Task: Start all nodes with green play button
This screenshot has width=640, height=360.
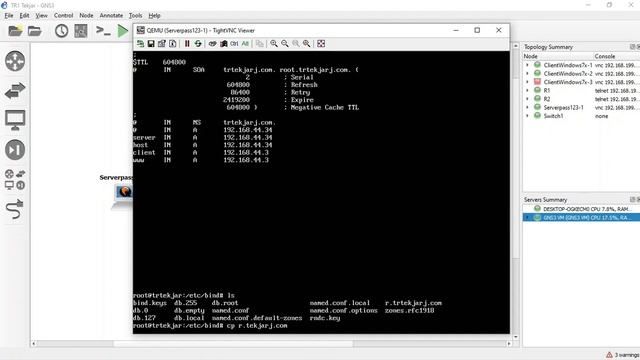Action: (122, 31)
